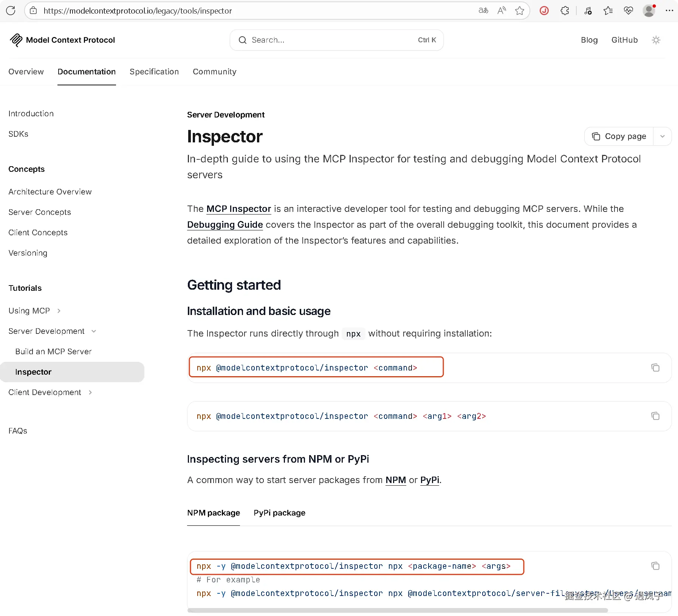
Task: Open the GitHub link
Action: (624, 40)
